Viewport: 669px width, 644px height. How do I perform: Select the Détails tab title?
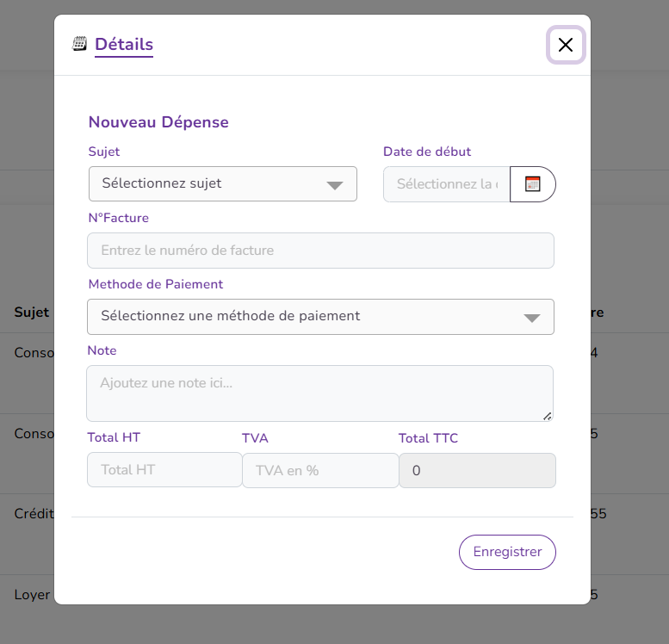tap(124, 45)
